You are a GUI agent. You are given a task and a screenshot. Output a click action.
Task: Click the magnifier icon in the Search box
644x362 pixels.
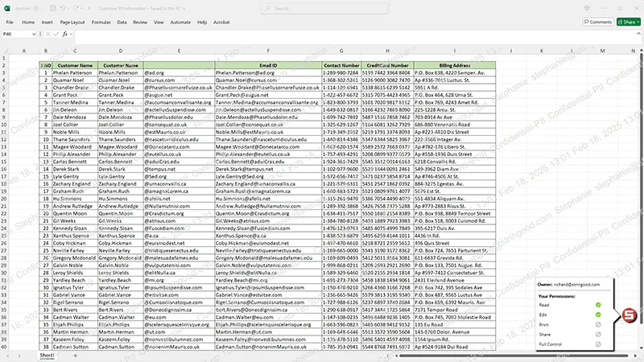[268, 8]
